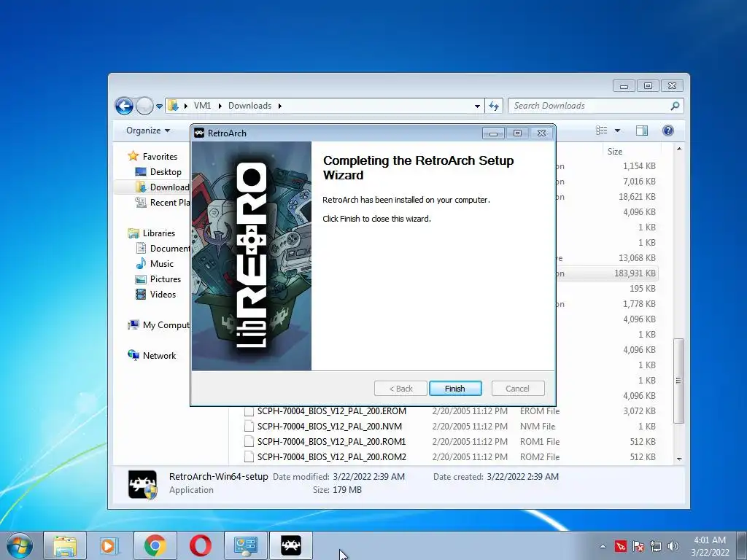
Task: Click the Explorer help icon
Action: [x=668, y=131]
